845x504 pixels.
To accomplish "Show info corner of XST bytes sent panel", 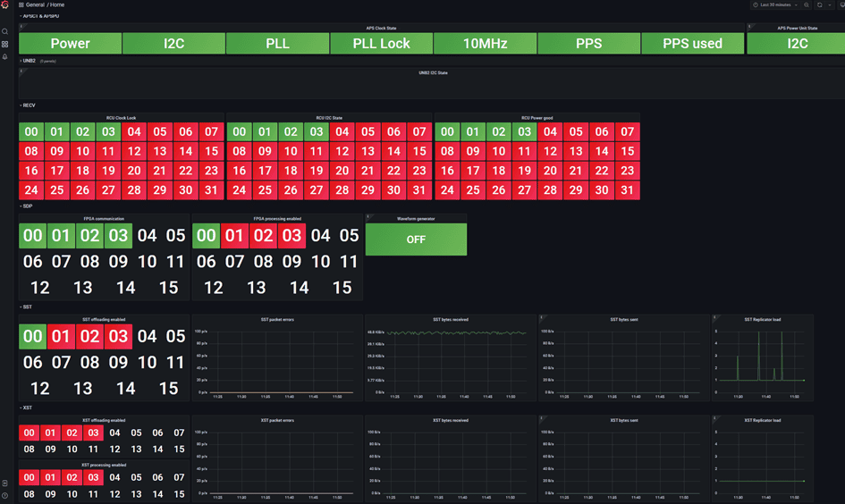I will (x=541, y=418).
